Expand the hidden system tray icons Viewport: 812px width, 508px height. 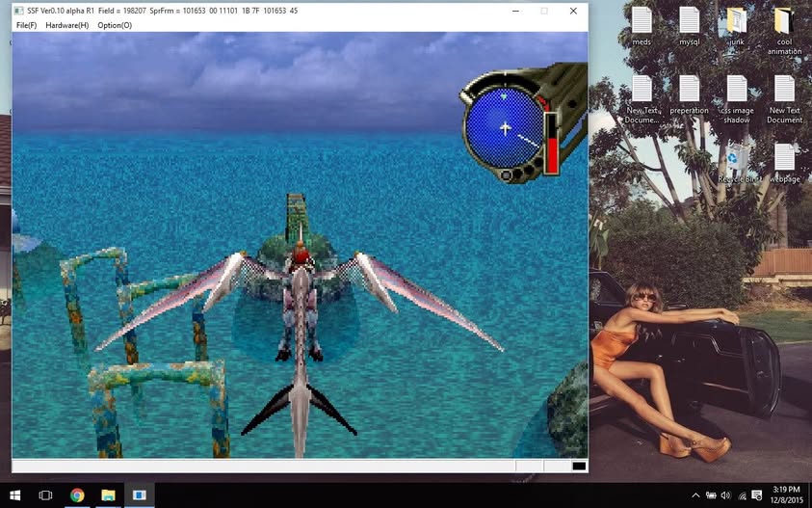click(x=695, y=495)
